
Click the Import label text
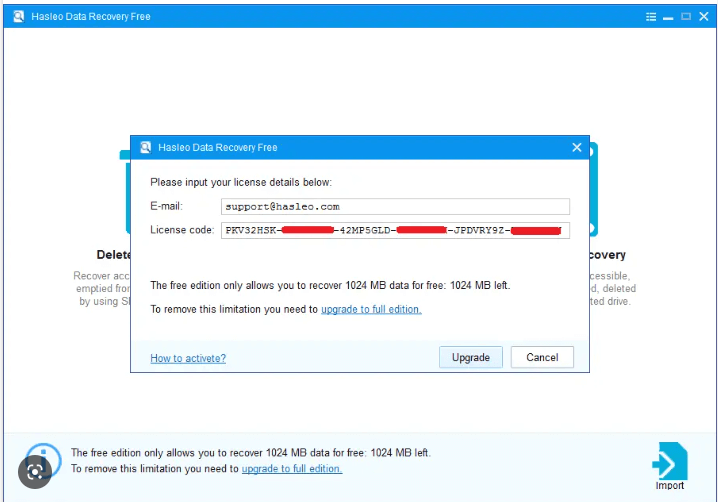[x=670, y=486]
